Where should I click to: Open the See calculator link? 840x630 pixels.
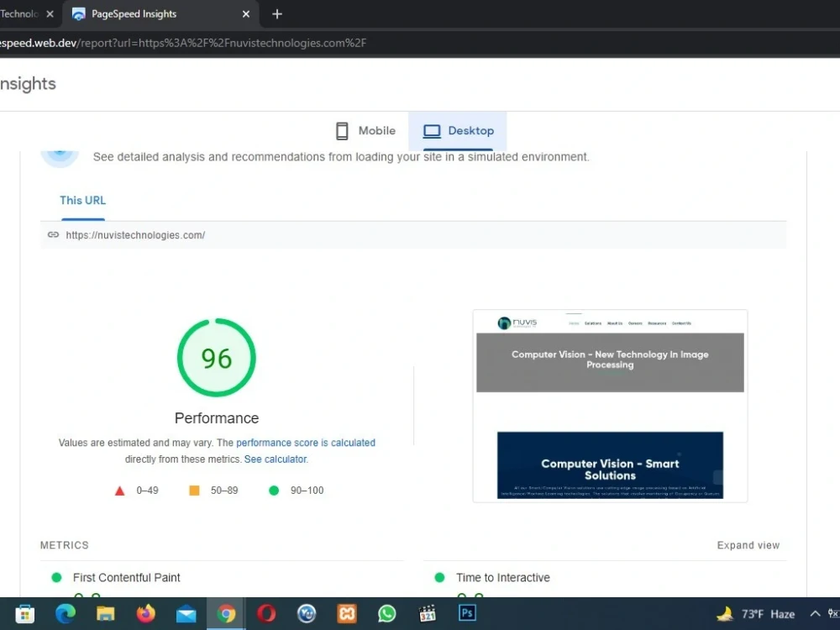tap(276, 459)
